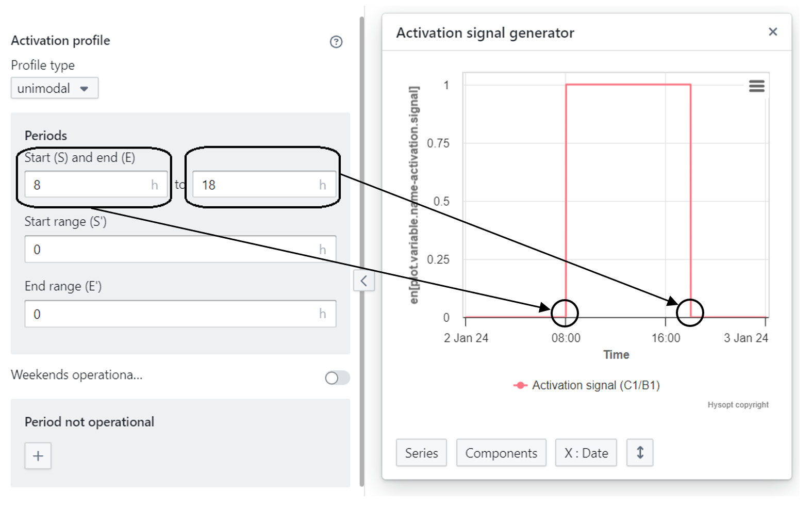The width and height of the screenshot is (812, 509).
Task: Toggle the Activation signal (C1/B1) legend marker
Action: [520, 385]
